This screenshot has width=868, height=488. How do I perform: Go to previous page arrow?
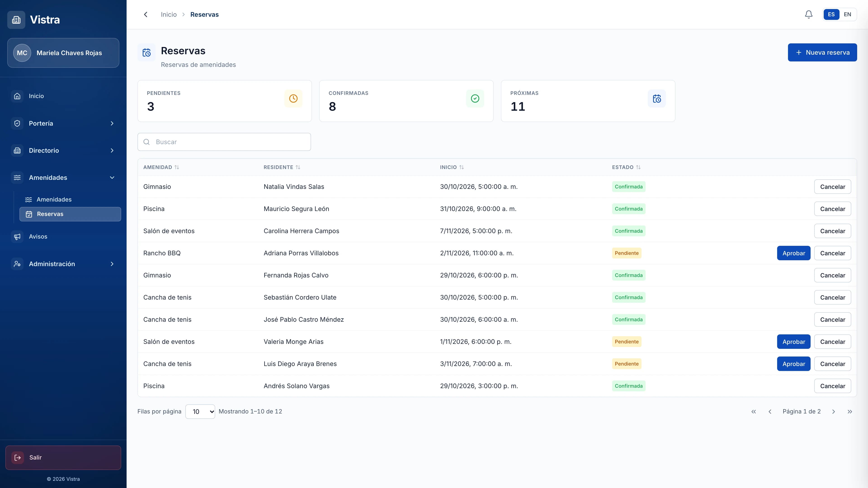point(770,412)
